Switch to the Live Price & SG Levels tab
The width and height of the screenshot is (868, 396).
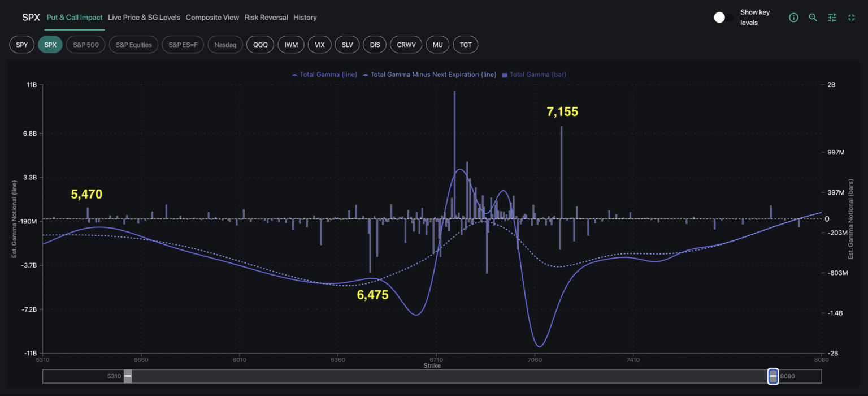pos(144,18)
